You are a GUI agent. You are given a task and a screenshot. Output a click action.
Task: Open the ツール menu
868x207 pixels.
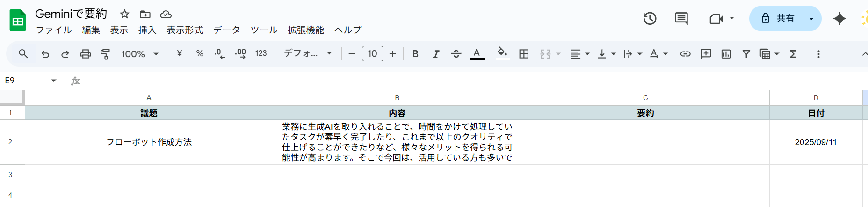[264, 30]
